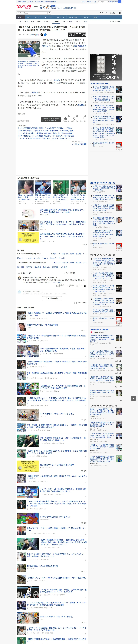Click the "記事に関する報告" link
Image resolution: width=138 pixels, height=644 pixels.
pyautogui.click(x=24, y=121)
